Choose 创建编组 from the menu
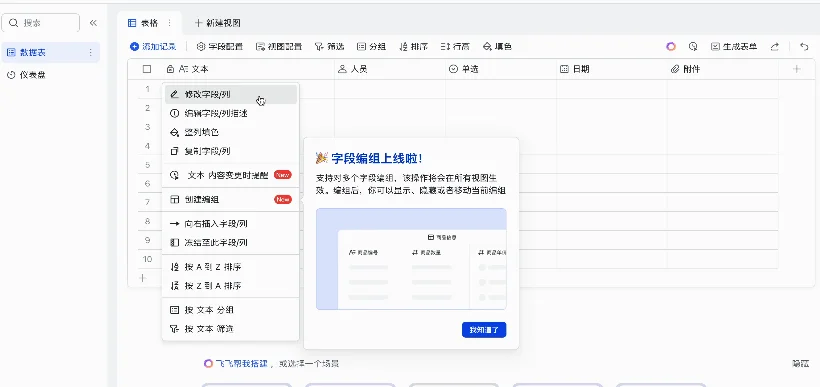820x387 pixels. point(231,199)
